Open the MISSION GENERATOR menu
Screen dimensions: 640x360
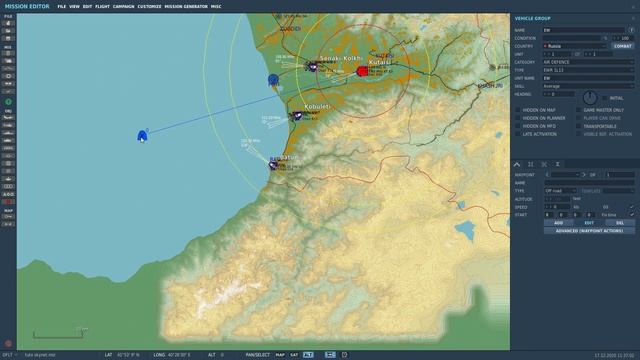coord(186,7)
